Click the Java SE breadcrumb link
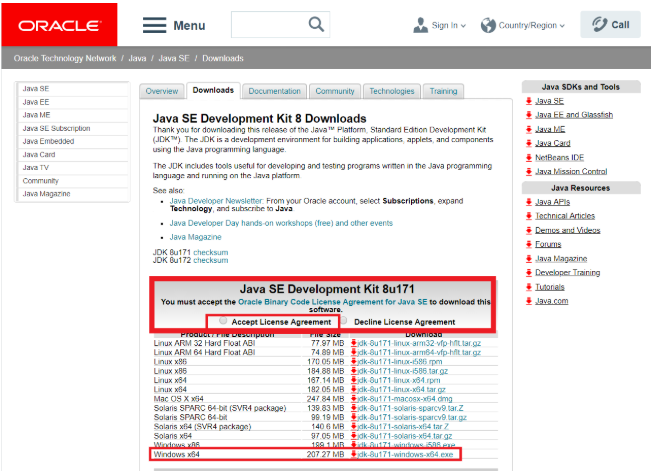652x476 pixels. click(174, 58)
